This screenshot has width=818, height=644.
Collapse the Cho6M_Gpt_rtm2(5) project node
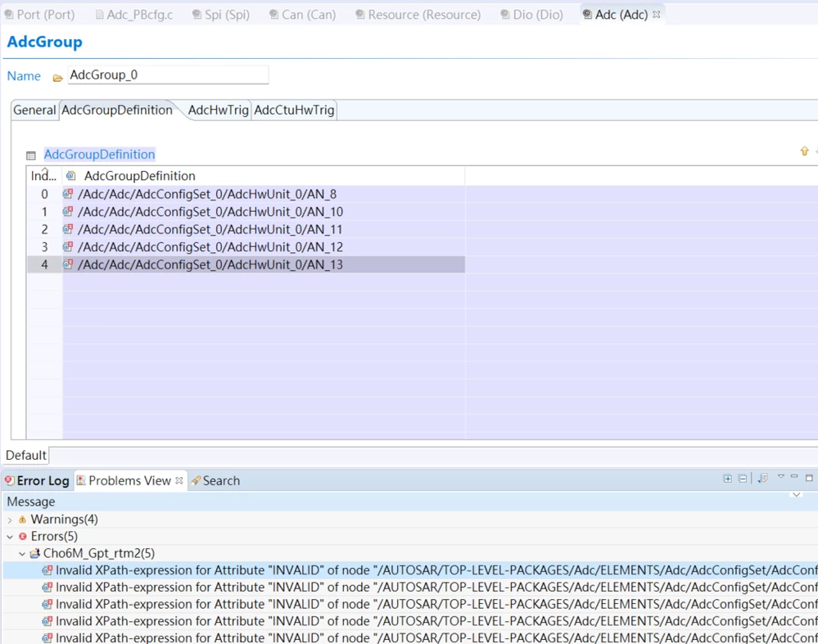coord(22,554)
